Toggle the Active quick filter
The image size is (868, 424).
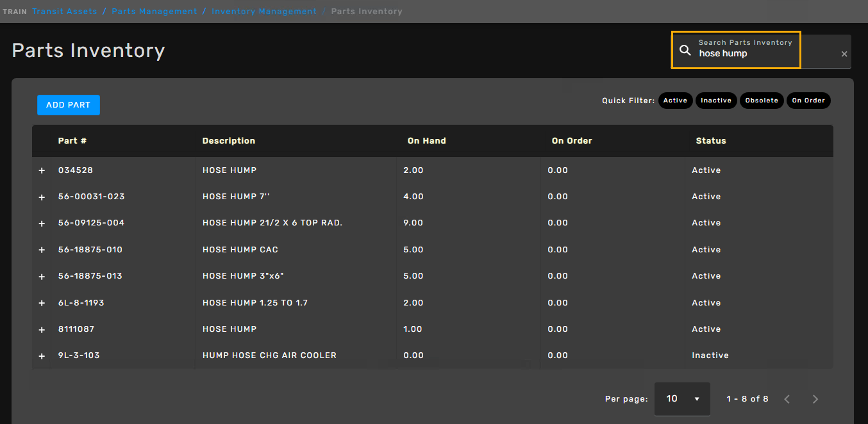(x=675, y=101)
